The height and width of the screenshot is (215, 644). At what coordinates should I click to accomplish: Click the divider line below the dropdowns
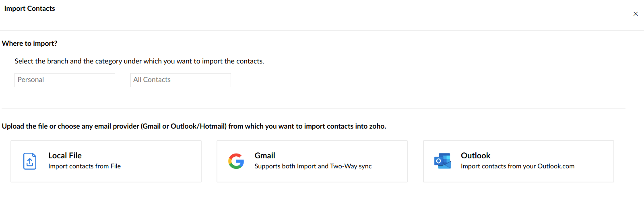point(314,109)
